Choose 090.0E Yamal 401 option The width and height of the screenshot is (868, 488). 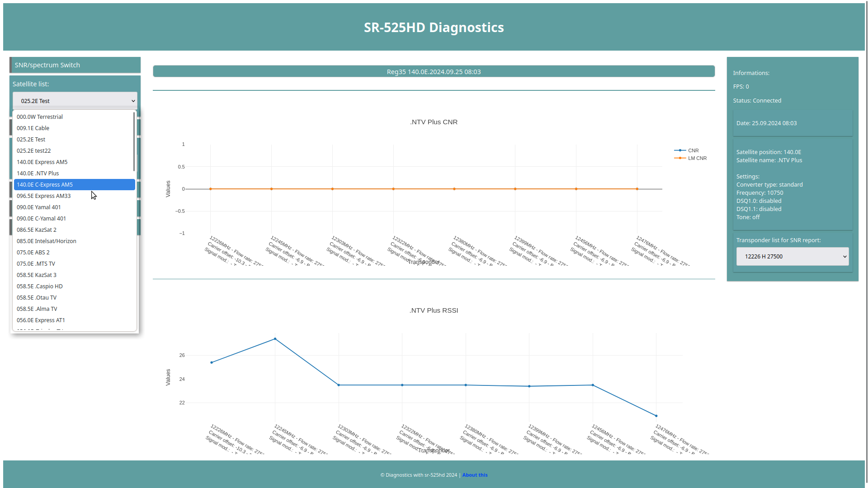(x=75, y=207)
